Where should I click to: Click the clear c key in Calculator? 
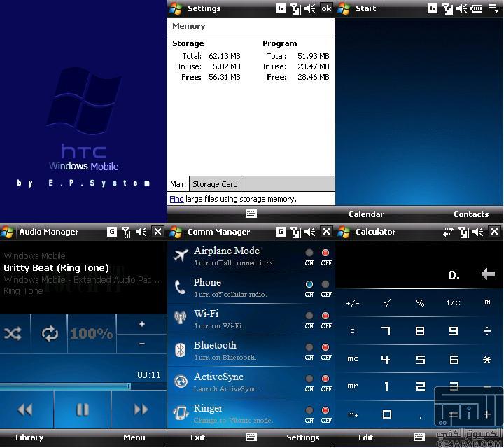352,330
